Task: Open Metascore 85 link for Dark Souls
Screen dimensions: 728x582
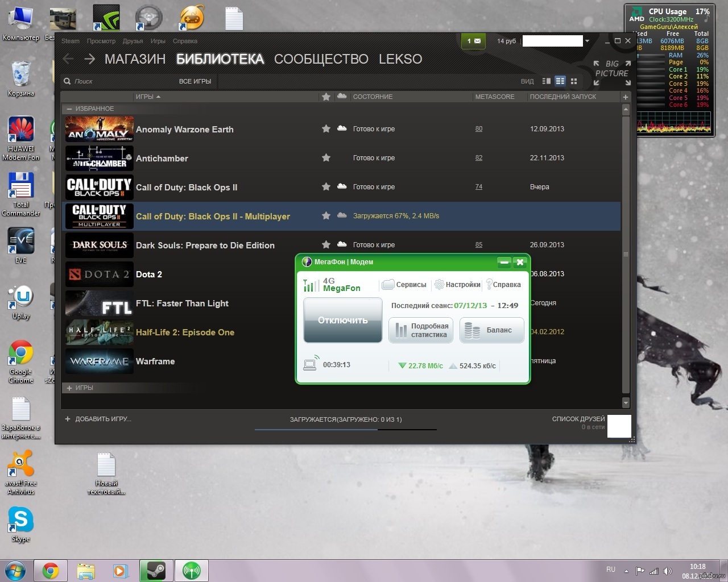Action: 479,245
